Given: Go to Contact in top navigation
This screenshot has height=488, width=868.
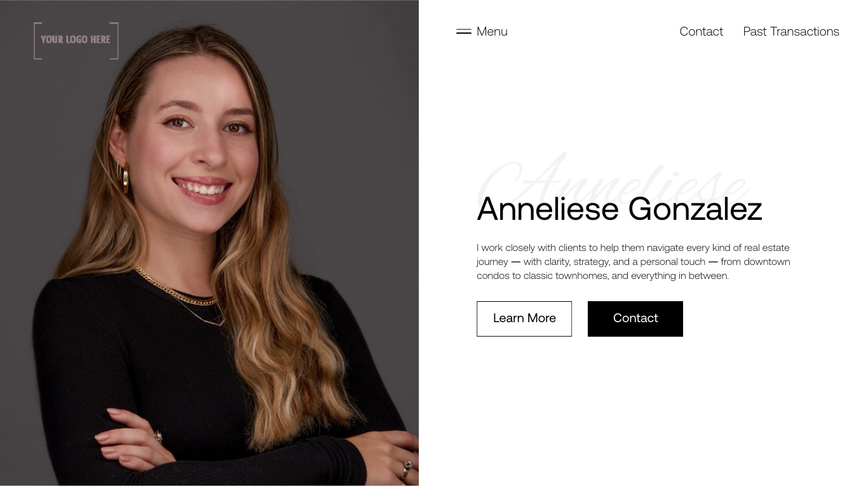Looking at the screenshot, I should pyautogui.click(x=701, y=31).
